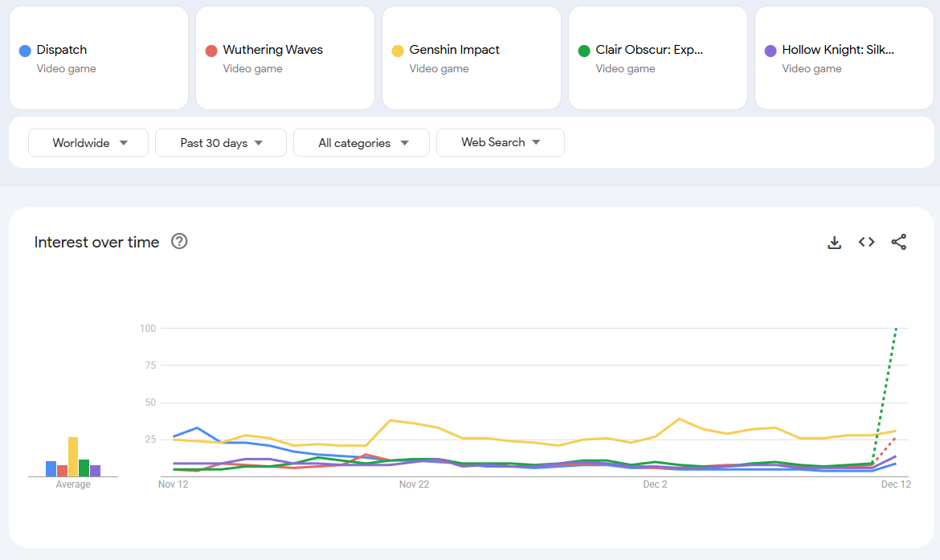Expand the Past 30 days dropdown
Viewport: 940px width, 560px height.
(221, 143)
